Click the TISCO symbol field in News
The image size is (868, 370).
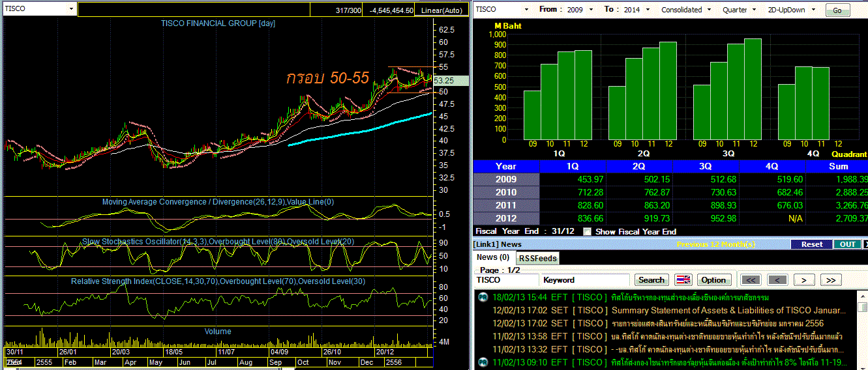click(506, 280)
